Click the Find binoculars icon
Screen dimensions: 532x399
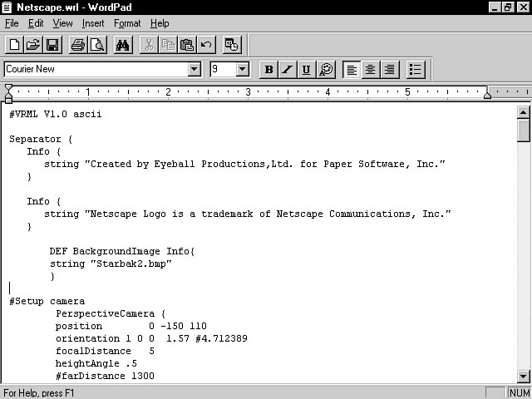tap(122, 45)
